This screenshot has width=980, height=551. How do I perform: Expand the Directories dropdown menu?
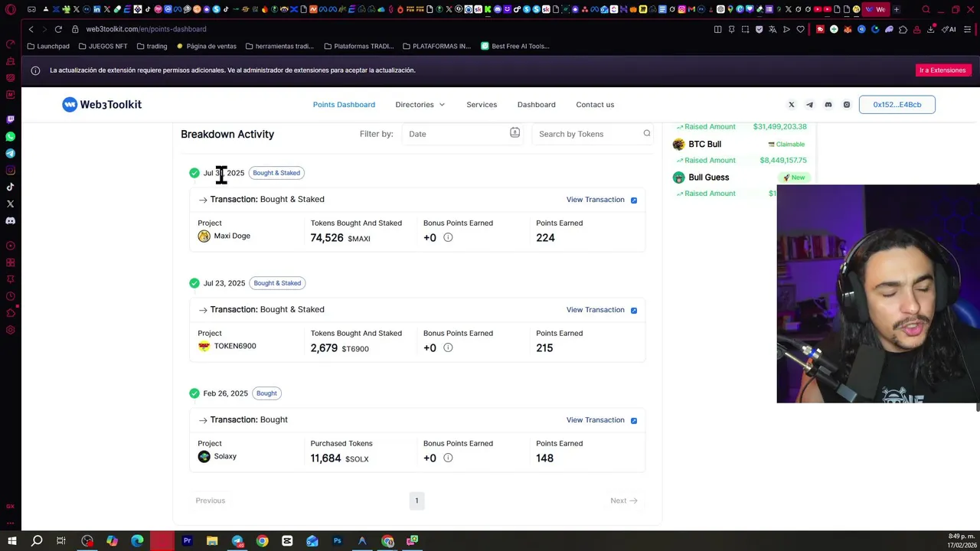click(420, 105)
